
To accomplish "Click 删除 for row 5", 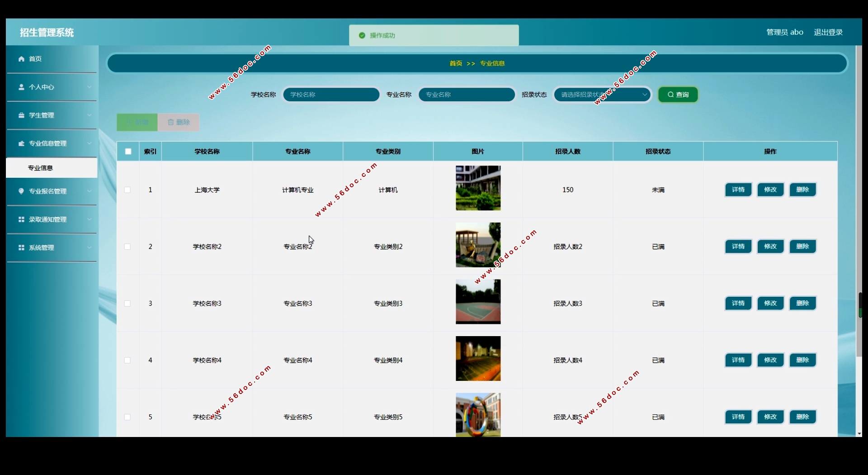I will point(802,417).
